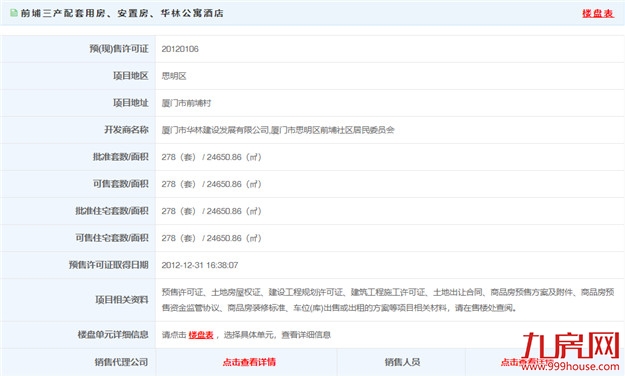Viewport: 625px width, 376px height.
Task: Open the red 楼盘表 link at top right
Action: point(597,13)
